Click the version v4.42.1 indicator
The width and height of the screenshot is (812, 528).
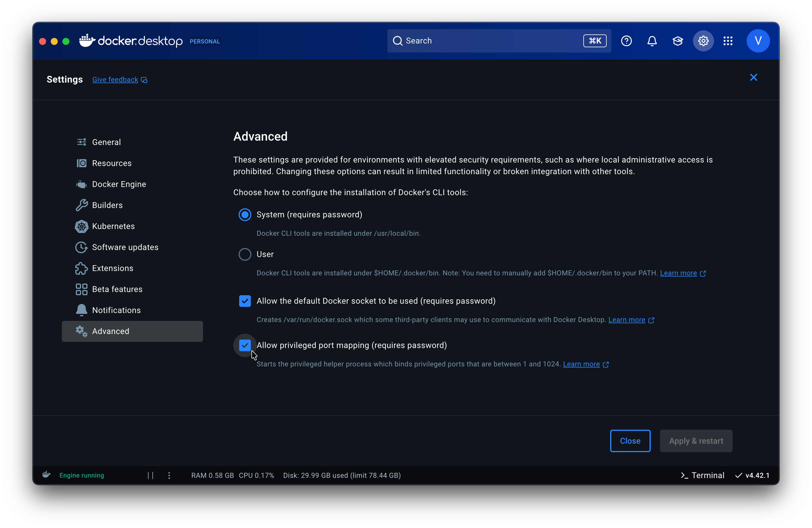tap(752, 475)
